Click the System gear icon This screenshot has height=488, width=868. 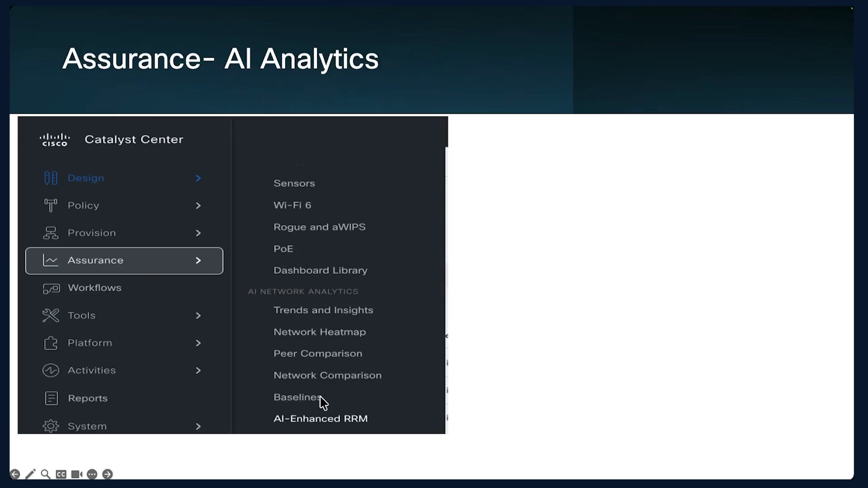tap(51, 426)
